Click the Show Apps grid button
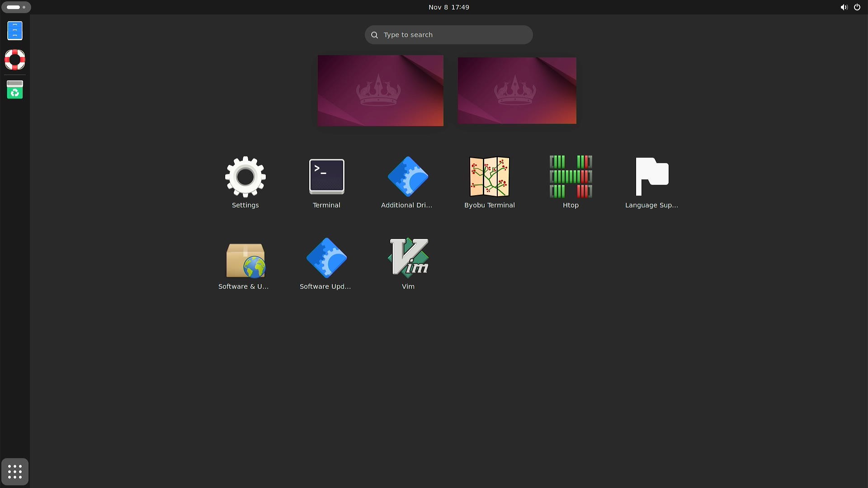 [x=15, y=472]
